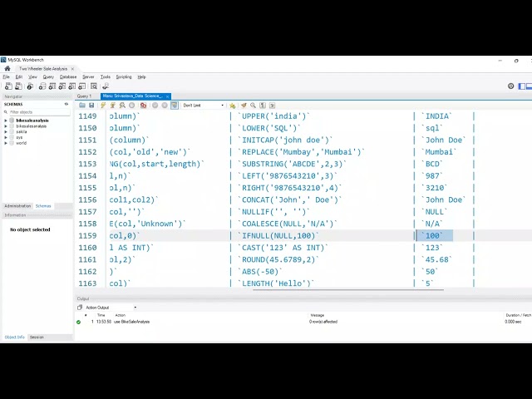Screen dimensions: 532x399
Task: Switch to the Query 1 tab
Action: pyautogui.click(x=84, y=96)
